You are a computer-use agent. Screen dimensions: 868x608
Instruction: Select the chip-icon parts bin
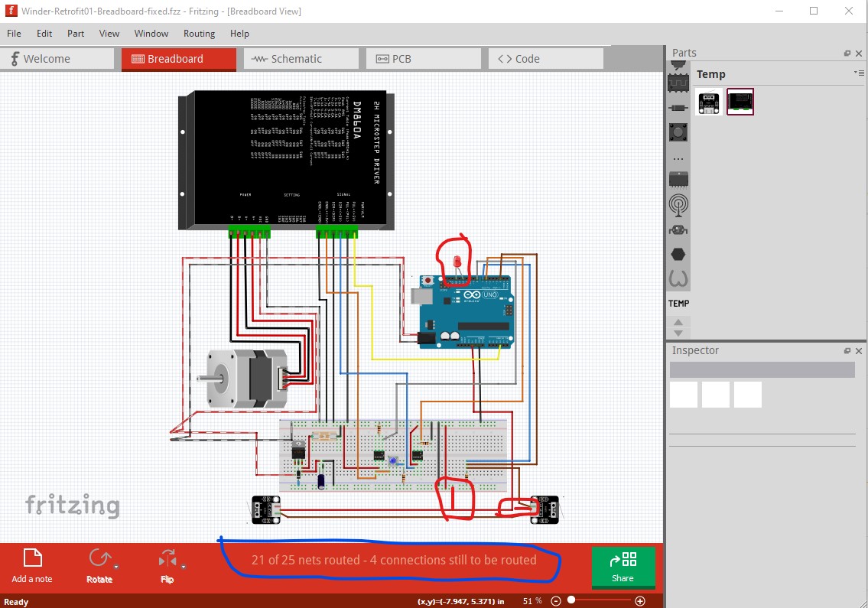678,180
